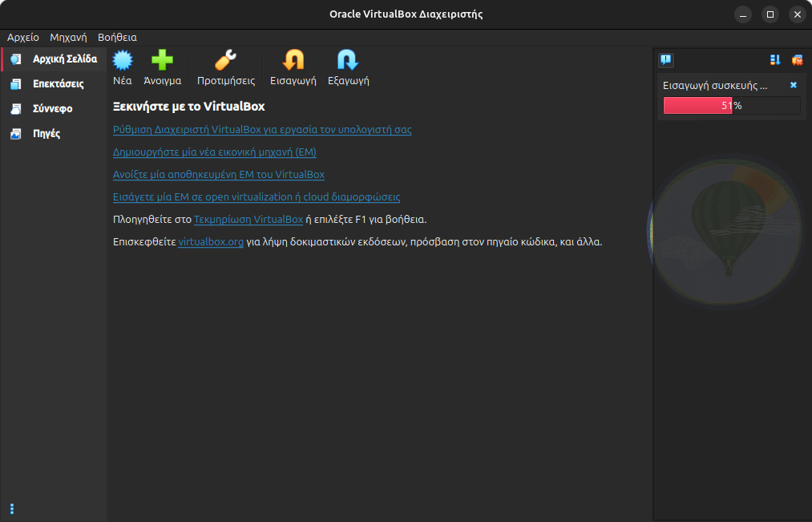Open the Μηχανή menu
This screenshot has width=812, height=522.
[68, 37]
